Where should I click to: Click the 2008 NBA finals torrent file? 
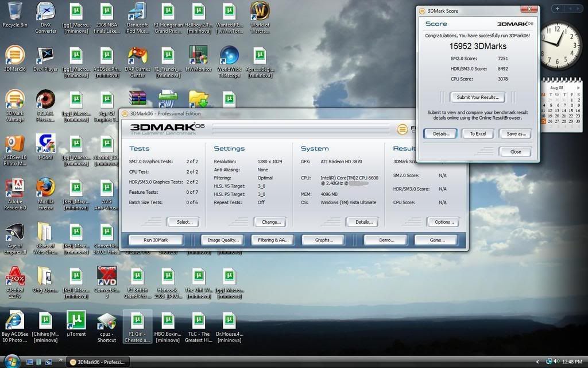coord(107,17)
